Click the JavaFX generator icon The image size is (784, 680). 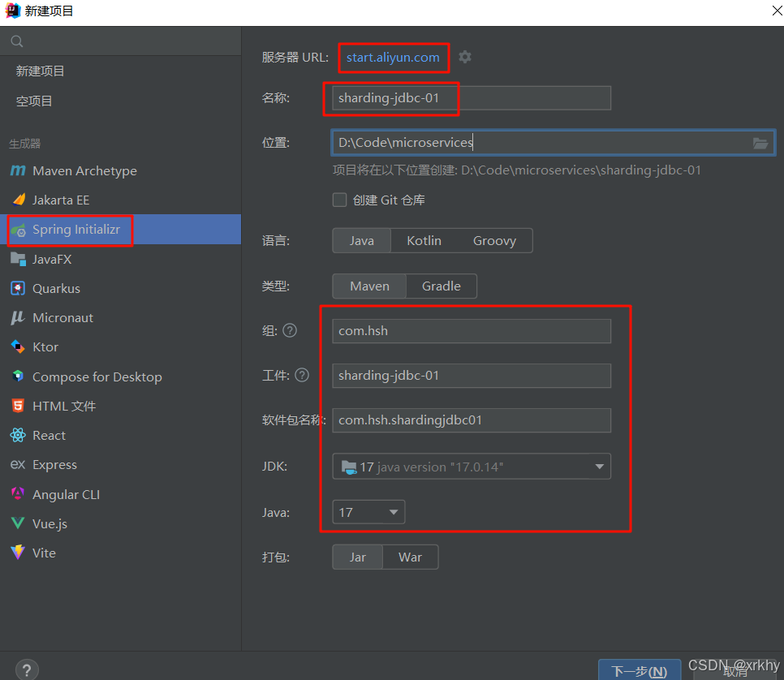point(18,259)
